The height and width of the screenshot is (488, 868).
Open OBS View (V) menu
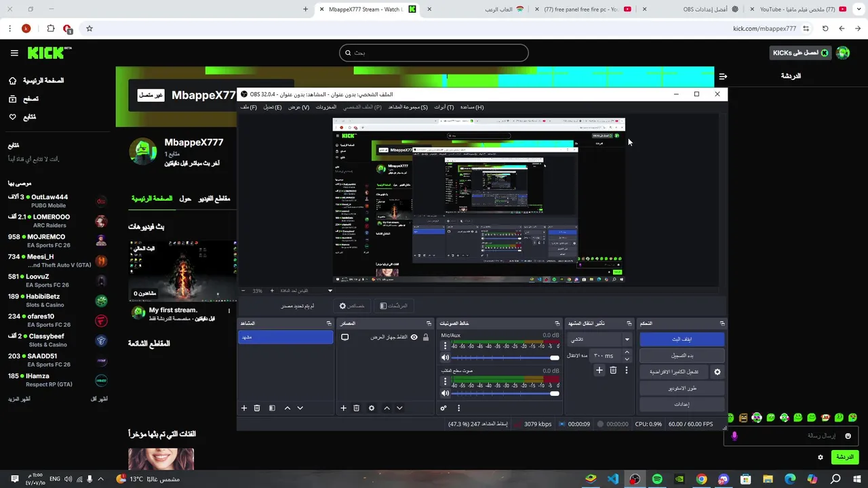coord(299,107)
